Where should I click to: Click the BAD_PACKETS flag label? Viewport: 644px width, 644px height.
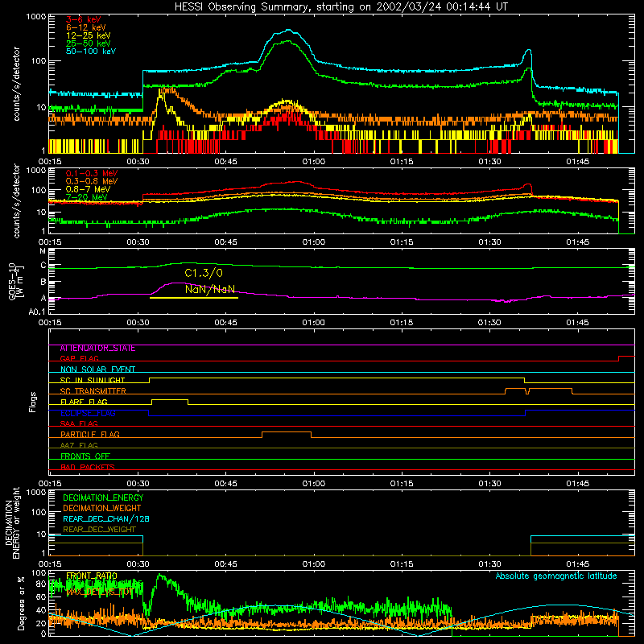point(88,467)
